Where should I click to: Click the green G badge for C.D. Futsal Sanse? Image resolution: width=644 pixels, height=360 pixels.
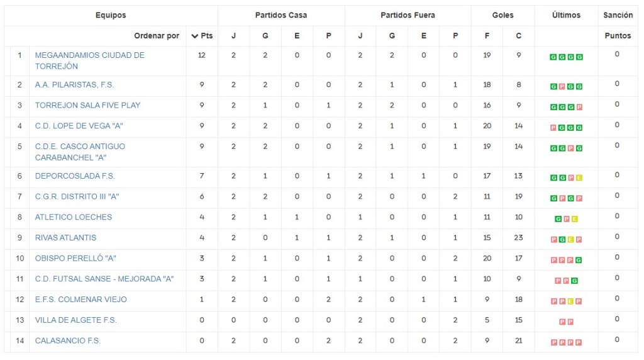coord(575,281)
